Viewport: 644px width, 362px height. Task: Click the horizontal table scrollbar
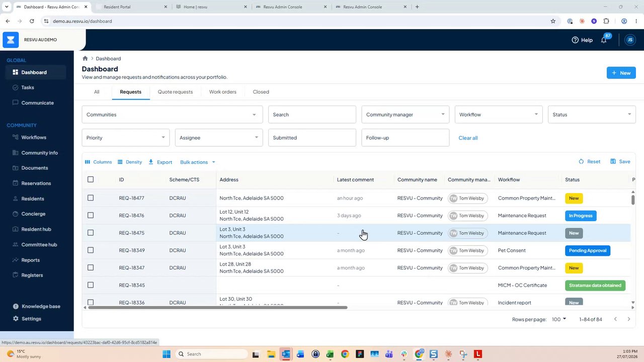[217, 307]
